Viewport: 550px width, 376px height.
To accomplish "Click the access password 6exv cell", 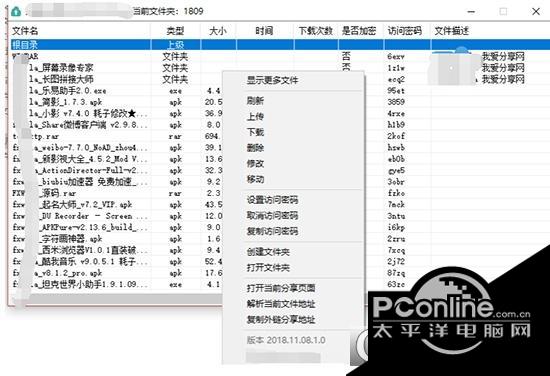I will [396, 56].
